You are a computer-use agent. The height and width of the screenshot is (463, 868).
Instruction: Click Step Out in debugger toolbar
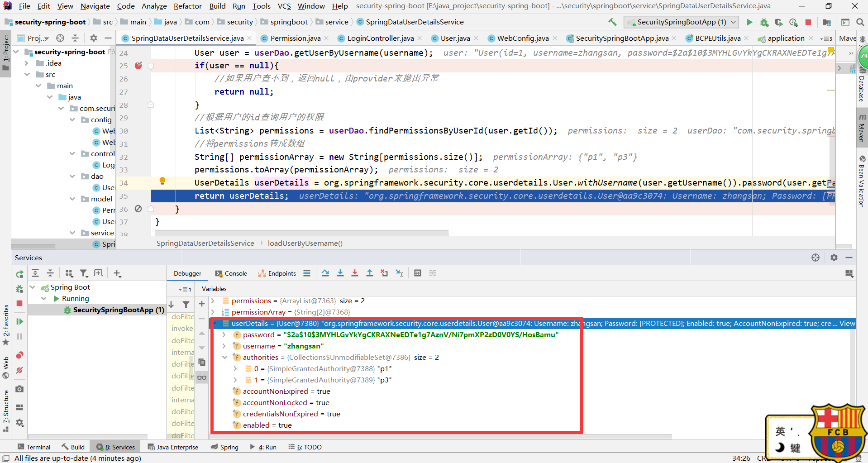370,273
